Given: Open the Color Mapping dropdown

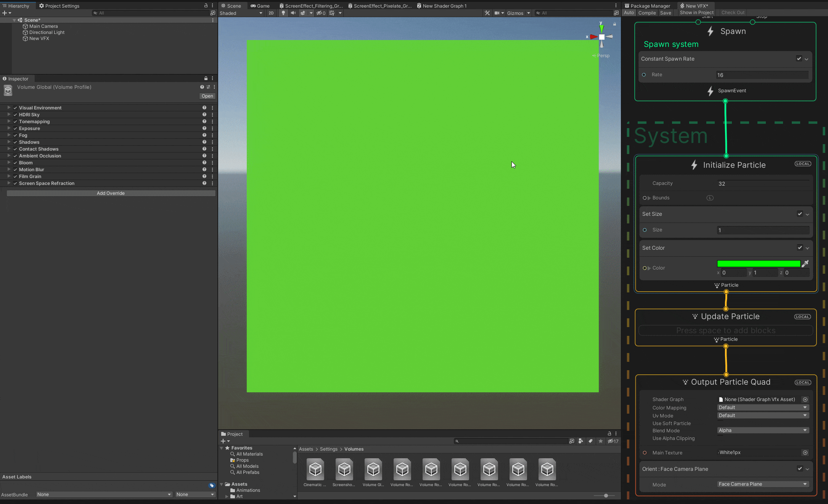Looking at the screenshot, I should tap(763, 408).
